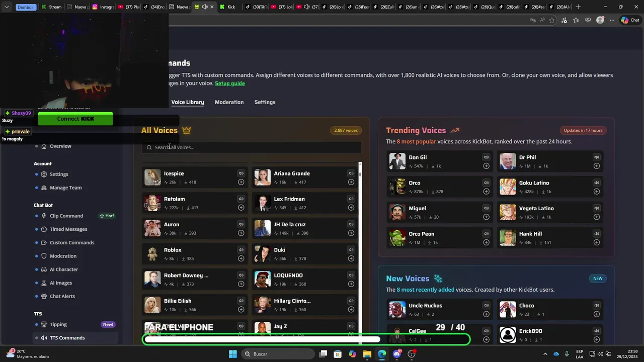Click the Setup guide link

(230, 83)
